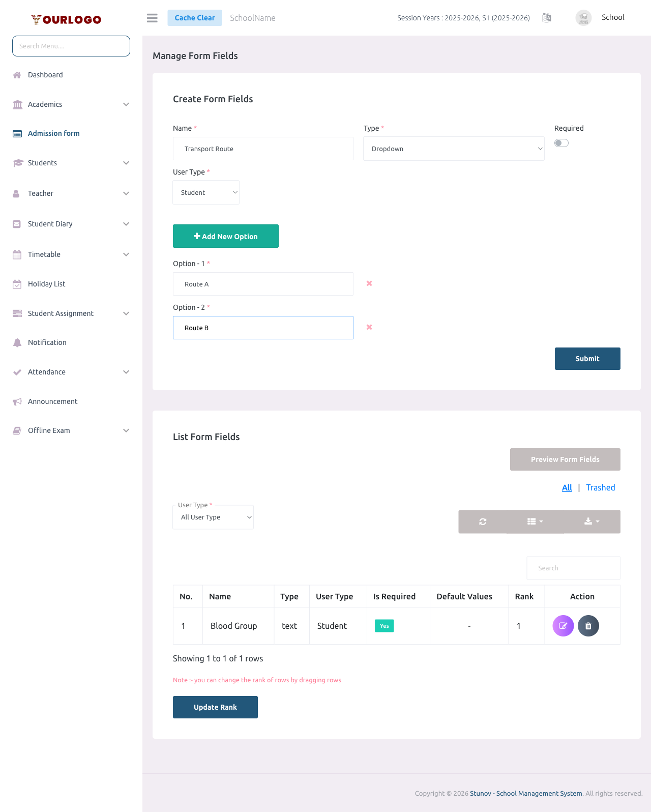Click the Teacher person icon
Image resolution: width=651 pixels, height=812 pixels.
coord(16,193)
